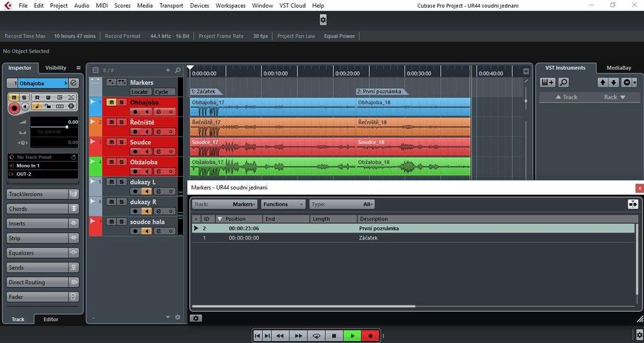Toggle Inspector monitor speaker button
The height and width of the screenshot is (343, 644).
point(25,107)
